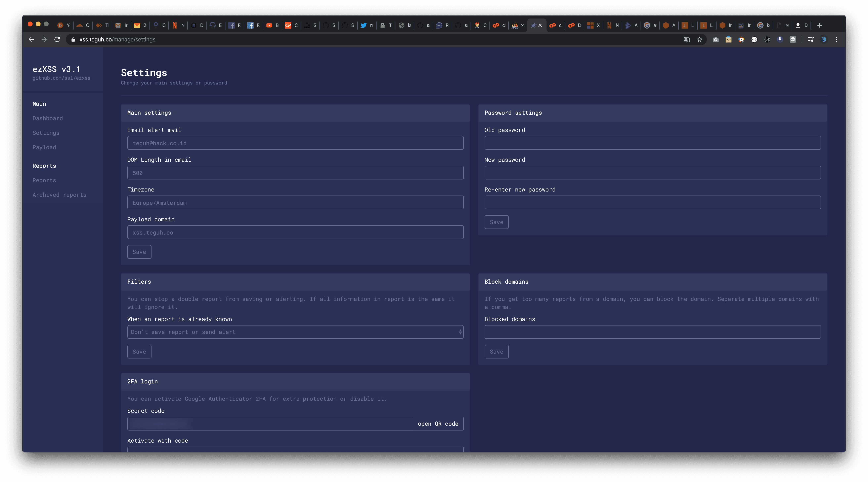The width and height of the screenshot is (868, 482).
Task: Click the 'open QR code' button
Action: point(438,424)
